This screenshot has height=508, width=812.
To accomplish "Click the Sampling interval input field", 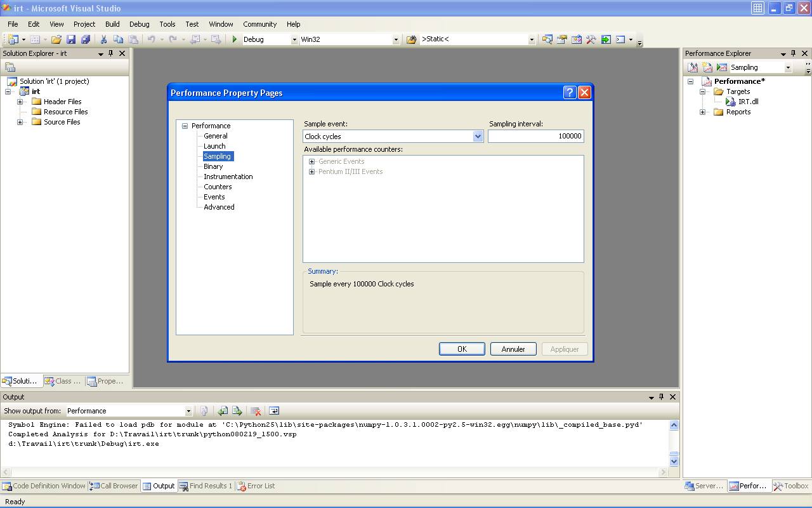I will (x=535, y=137).
